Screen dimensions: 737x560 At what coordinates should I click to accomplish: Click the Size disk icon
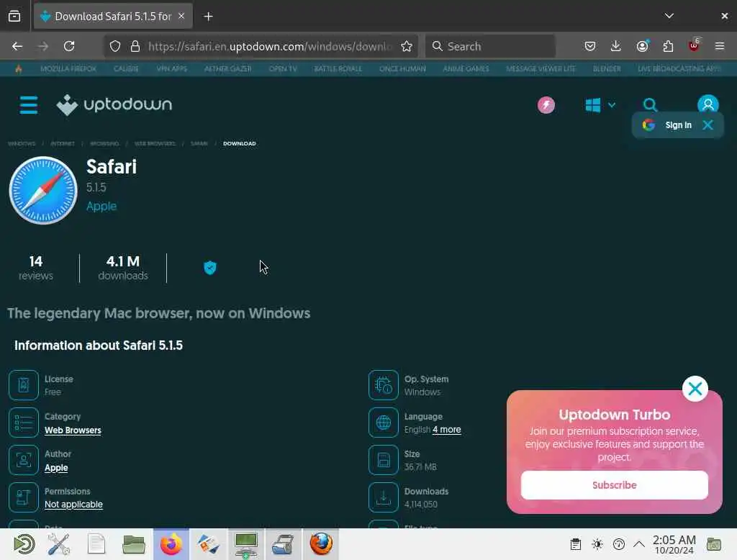coord(384,460)
